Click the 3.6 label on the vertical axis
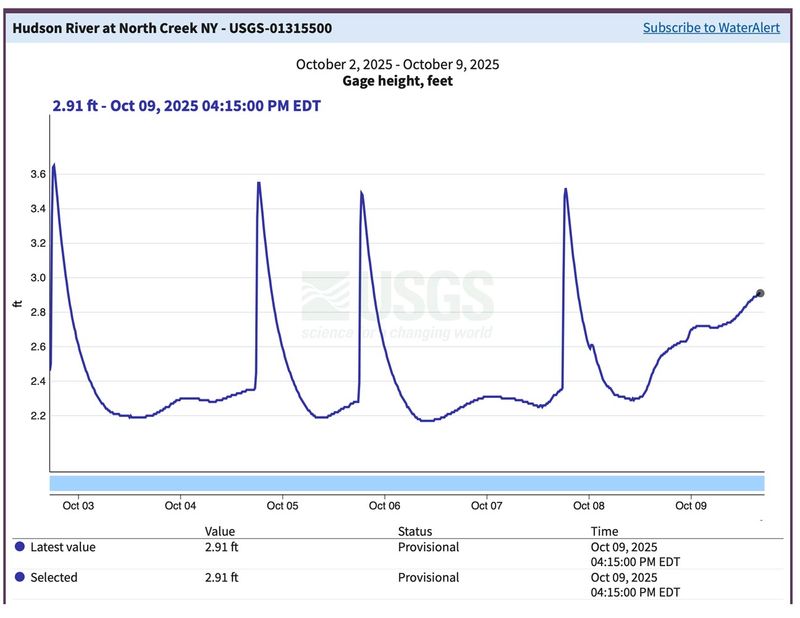Screen dimensions: 800x618 pyautogui.click(x=39, y=174)
